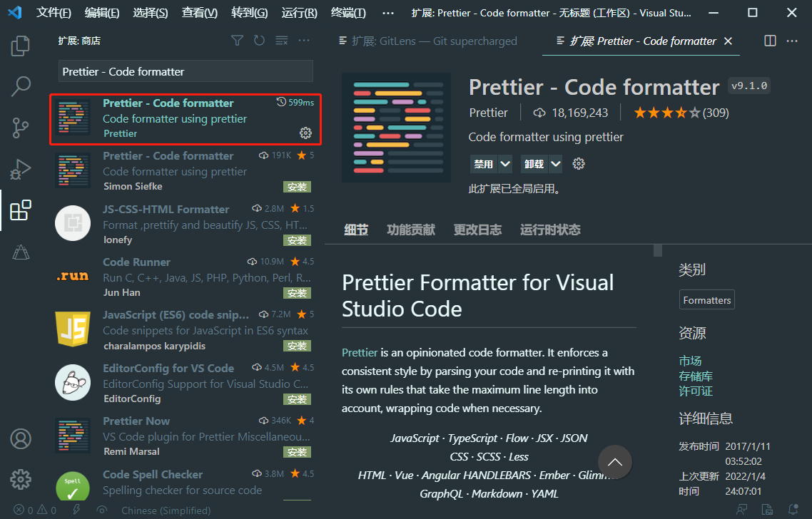The width and height of the screenshot is (812, 519).
Task: Open the 转到(G) menu
Action: (x=250, y=13)
